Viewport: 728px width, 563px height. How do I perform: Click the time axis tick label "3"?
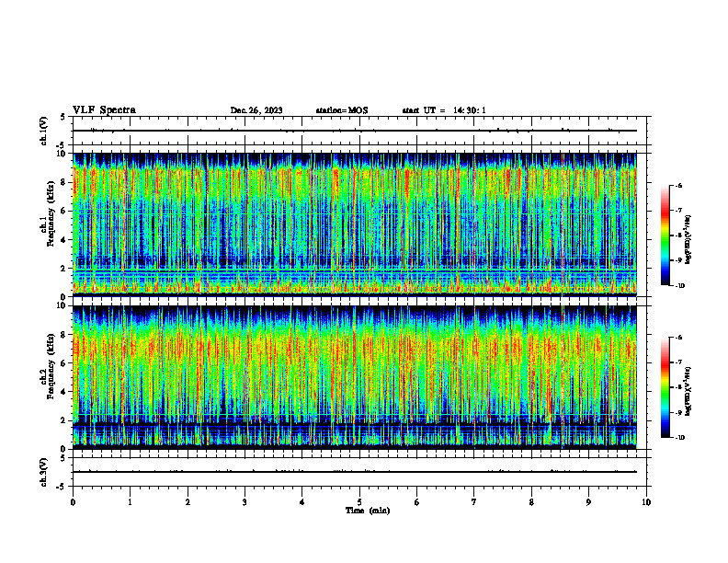pos(245,502)
